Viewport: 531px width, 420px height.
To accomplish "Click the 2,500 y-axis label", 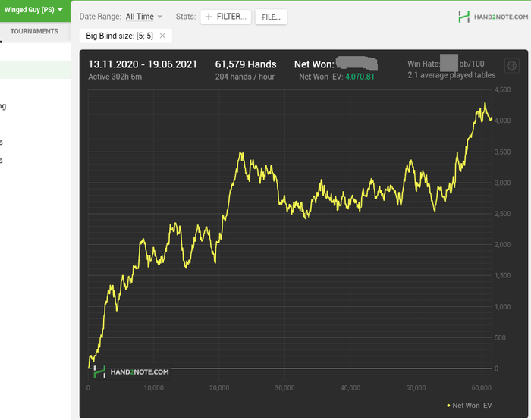I will pos(502,214).
